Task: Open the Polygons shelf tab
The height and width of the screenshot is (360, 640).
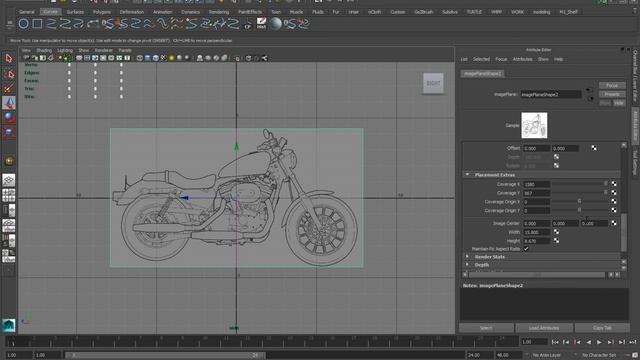Action: (x=102, y=12)
